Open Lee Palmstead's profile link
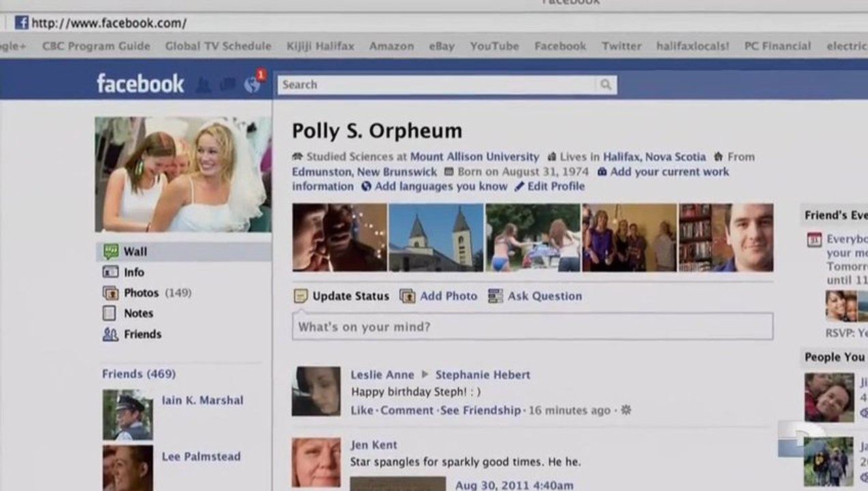Viewport: 868px width, 491px height. pyautogui.click(x=201, y=457)
